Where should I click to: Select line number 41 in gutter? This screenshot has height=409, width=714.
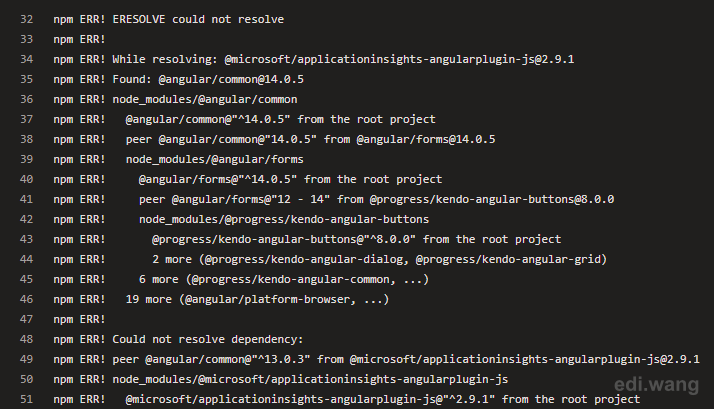[x=26, y=199]
